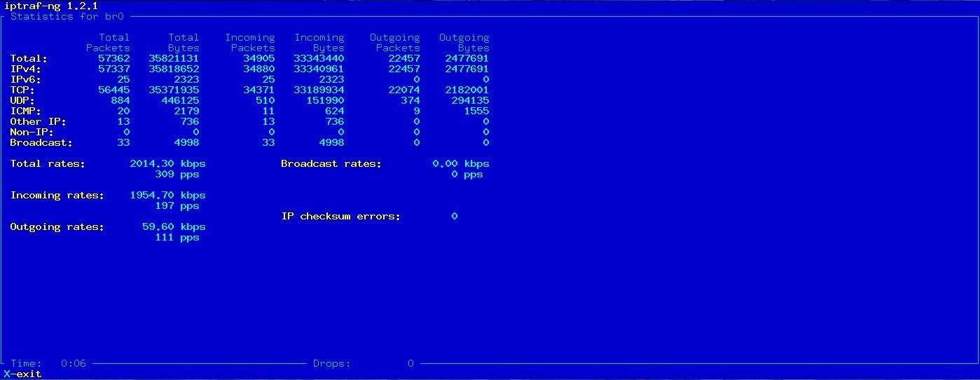Click total packets value 57362
This screenshot has width=980, height=380.
[114, 58]
